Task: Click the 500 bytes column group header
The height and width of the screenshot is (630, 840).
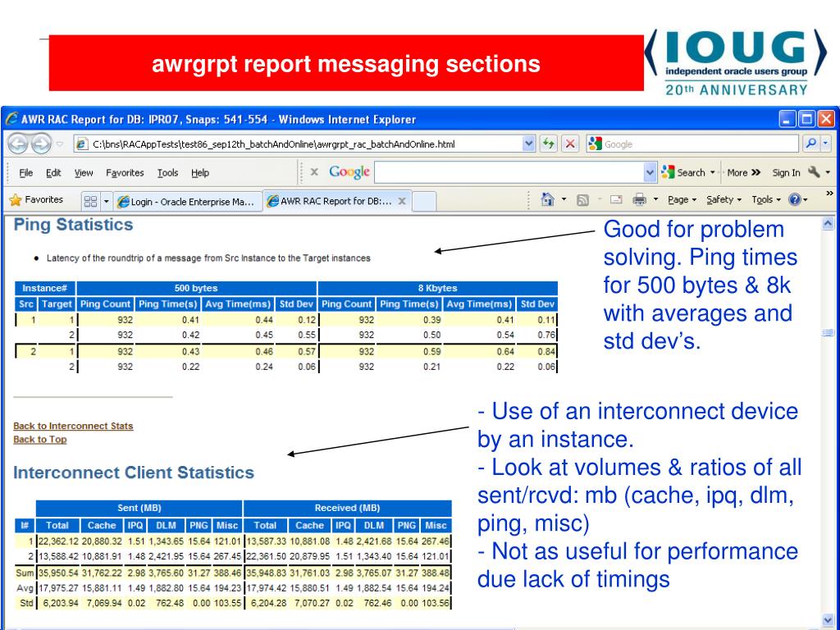Action: (x=196, y=288)
